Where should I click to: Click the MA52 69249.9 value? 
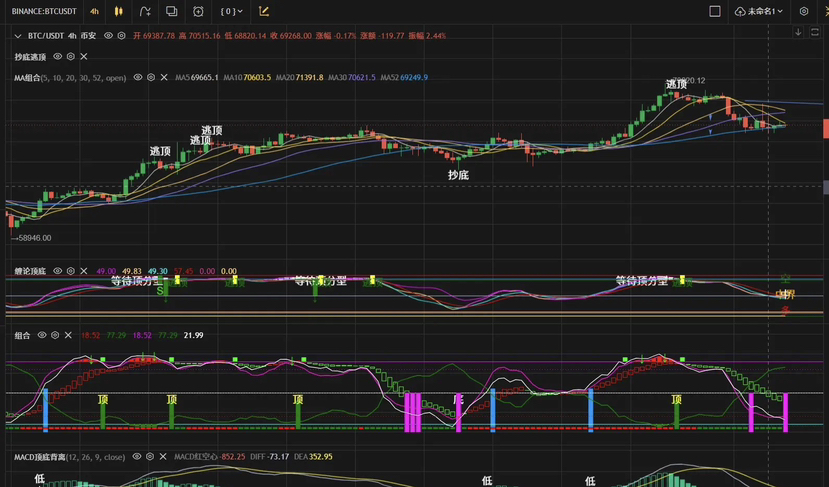pyautogui.click(x=404, y=78)
